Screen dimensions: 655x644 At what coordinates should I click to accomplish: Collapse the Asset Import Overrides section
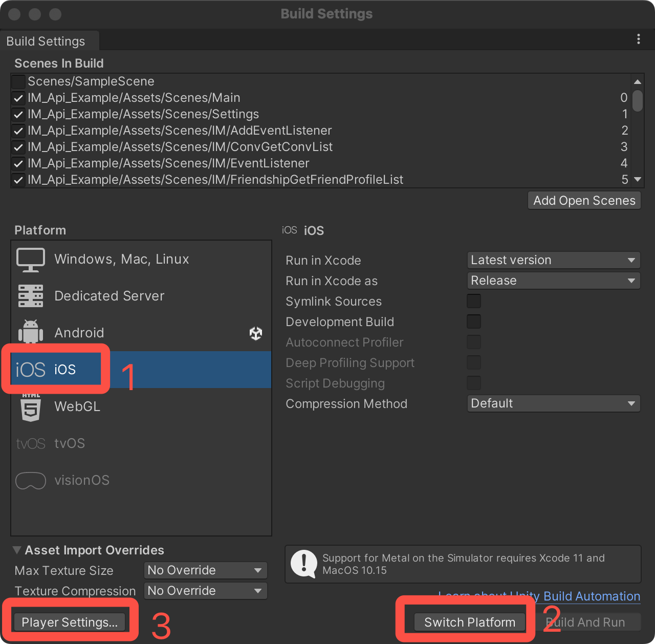point(17,550)
